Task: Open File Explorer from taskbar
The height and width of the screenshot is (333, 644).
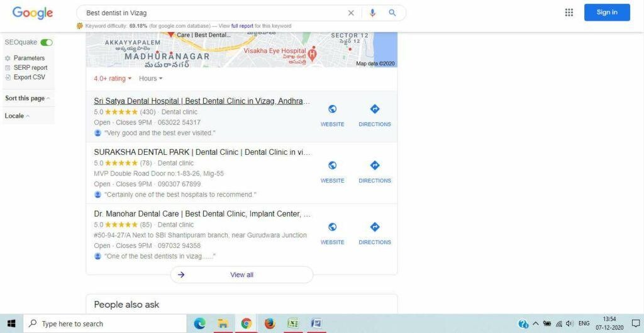Action: point(223,324)
